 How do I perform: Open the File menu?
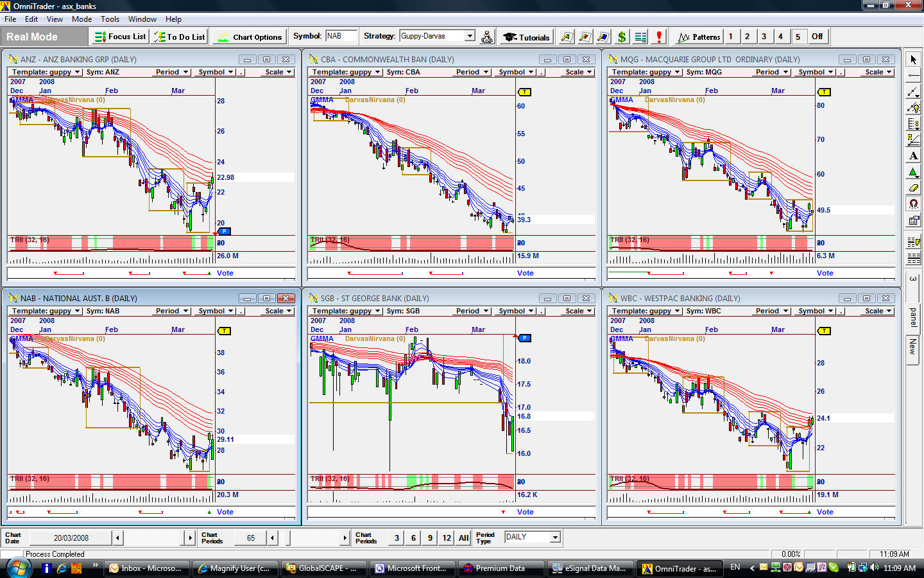pos(10,19)
